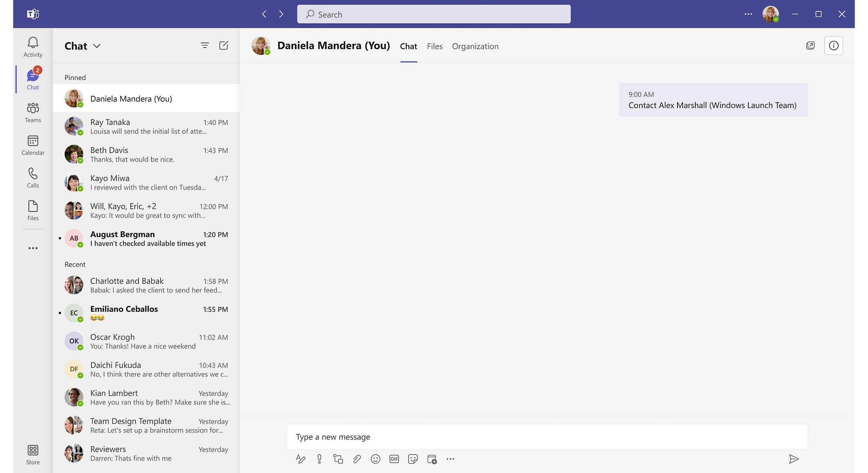Click new chat compose icon

pyautogui.click(x=223, y=46)
